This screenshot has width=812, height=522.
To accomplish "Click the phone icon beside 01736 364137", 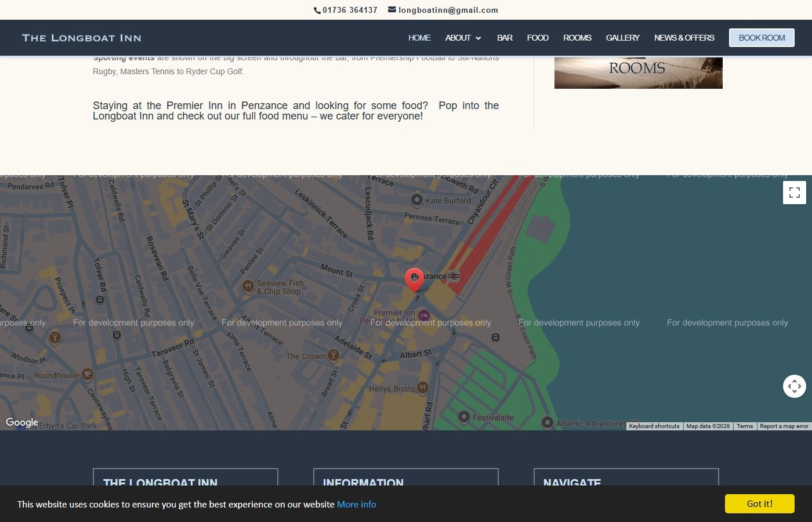I will click(x=317, y=10).
